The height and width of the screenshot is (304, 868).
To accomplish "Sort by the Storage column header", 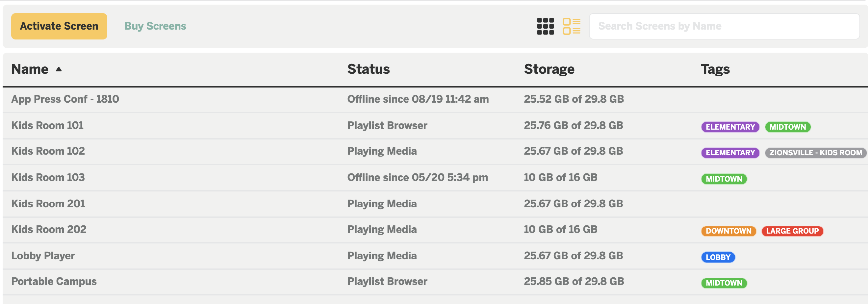I will pyautogui.click(x=549, y=69).
